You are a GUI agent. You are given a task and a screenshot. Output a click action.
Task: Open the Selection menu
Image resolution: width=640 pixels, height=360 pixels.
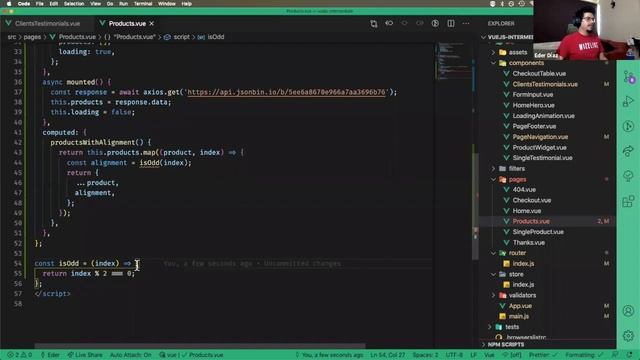(x=74, y=4)
